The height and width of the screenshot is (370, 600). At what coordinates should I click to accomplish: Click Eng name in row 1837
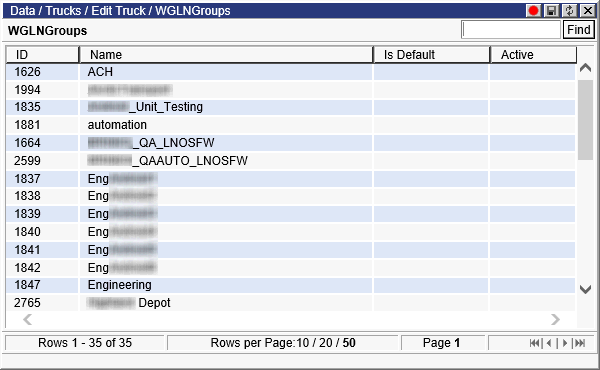click(x=122, y=179)
